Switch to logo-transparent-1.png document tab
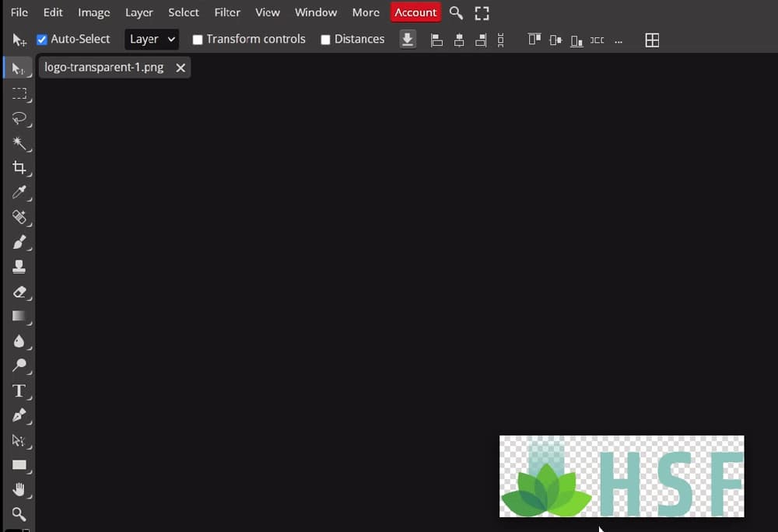 point(104,68)
